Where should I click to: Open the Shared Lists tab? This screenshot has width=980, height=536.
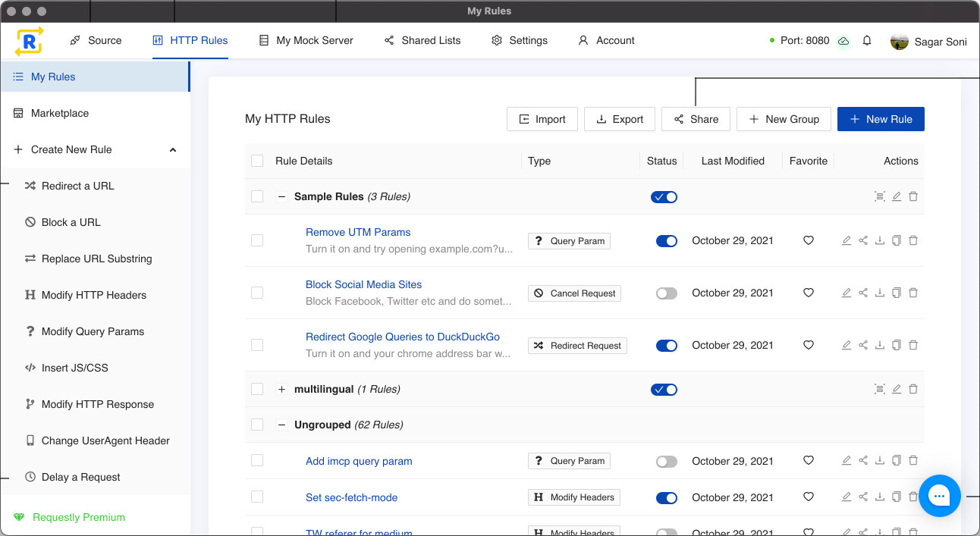[422, 41]
